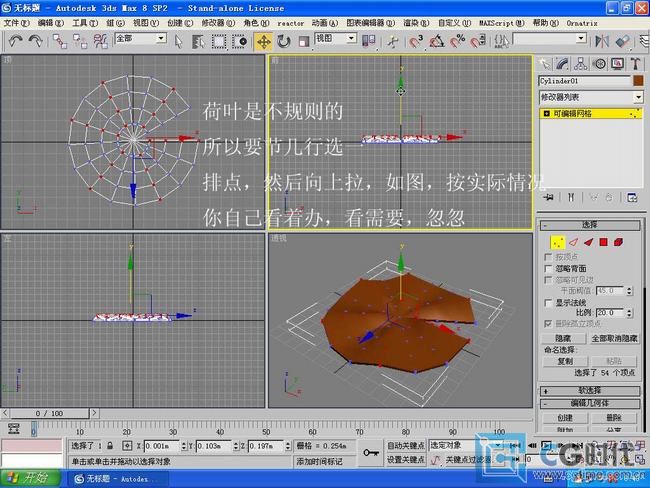Screen dimensions: 650x488
Task: Toggle the 删除孤立顶点 checkbox
Action: pos(548,323)
